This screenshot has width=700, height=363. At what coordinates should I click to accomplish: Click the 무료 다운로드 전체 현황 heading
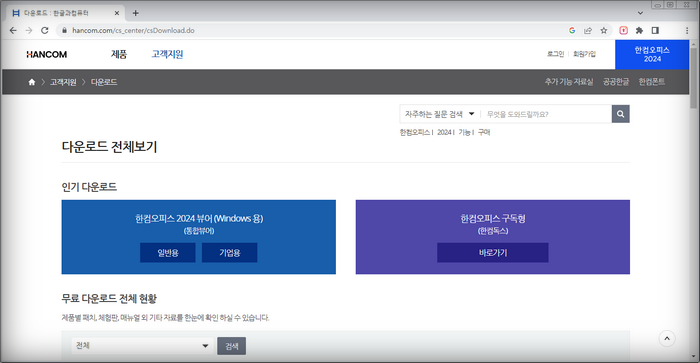109,298
